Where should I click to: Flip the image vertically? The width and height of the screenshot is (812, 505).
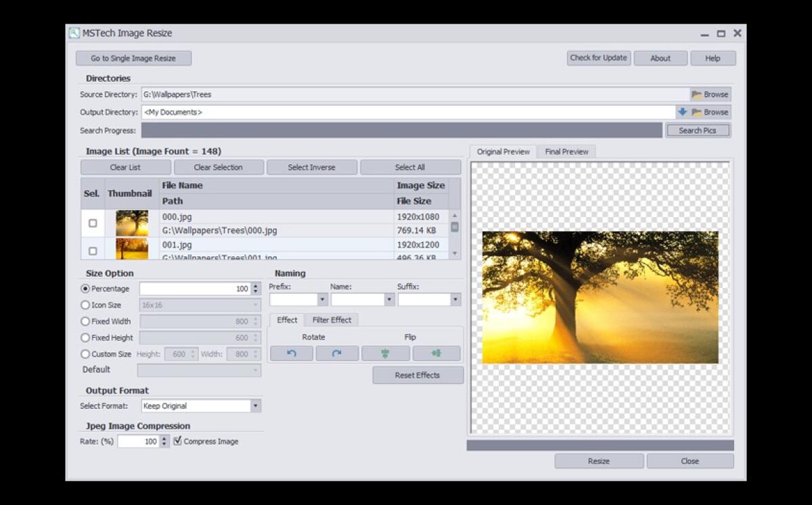click(384, 352)
